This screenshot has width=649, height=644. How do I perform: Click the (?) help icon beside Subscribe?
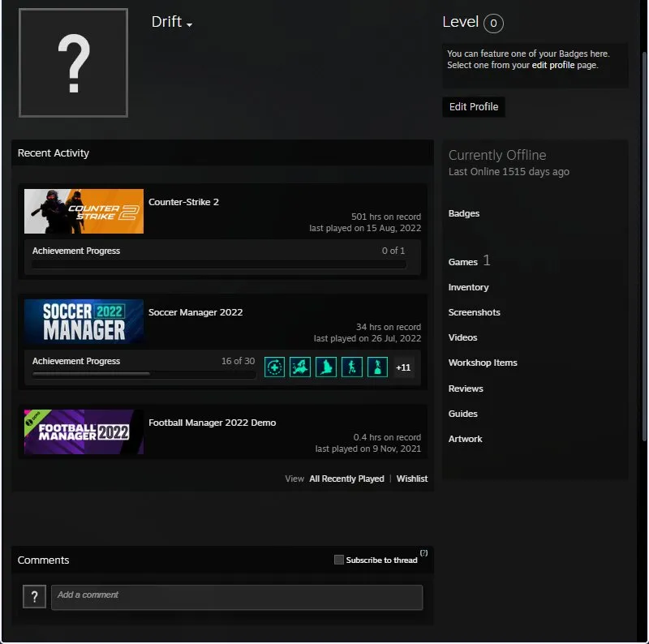point(423,553)
